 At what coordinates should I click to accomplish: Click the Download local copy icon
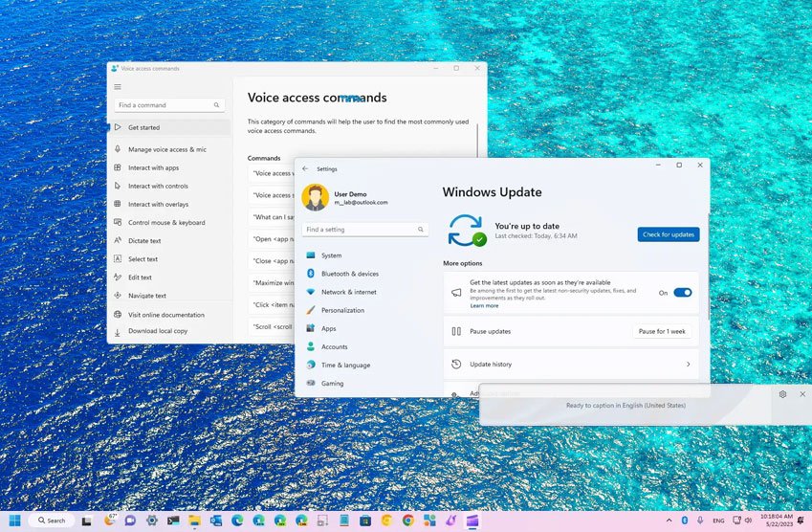pos(118,331)
